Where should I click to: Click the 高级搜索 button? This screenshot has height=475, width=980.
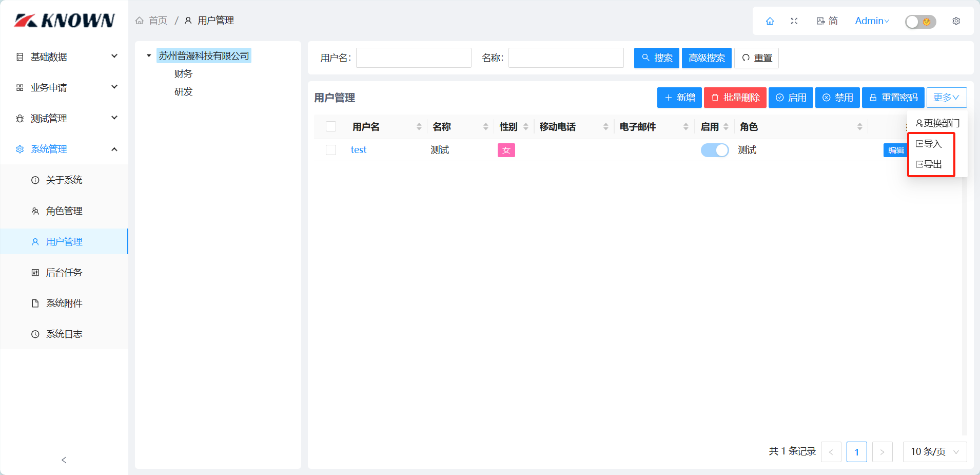pos(707,58)
